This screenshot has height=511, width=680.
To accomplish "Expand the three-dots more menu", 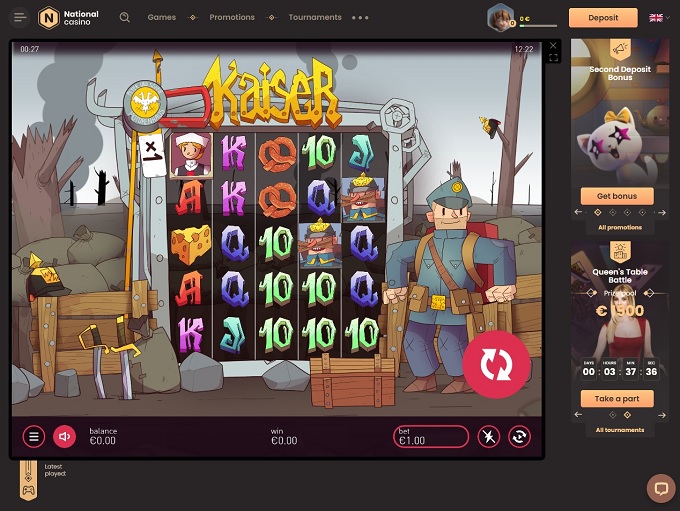I will (x=360, y=17).
